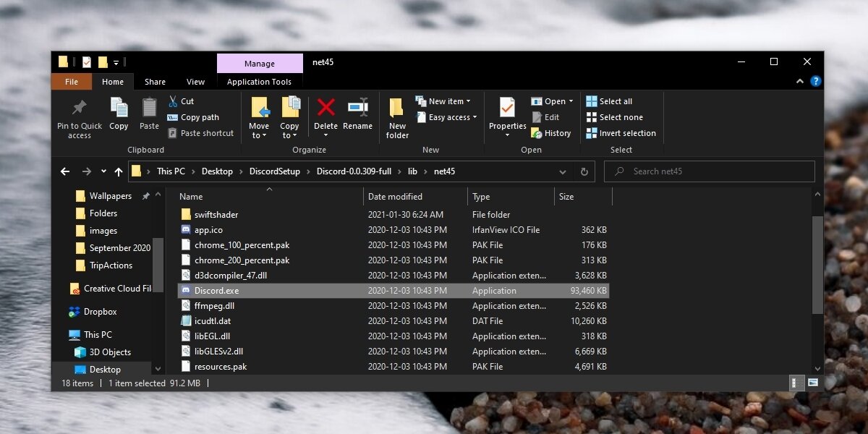Open Properties from the ribbon

coord(507,109)
